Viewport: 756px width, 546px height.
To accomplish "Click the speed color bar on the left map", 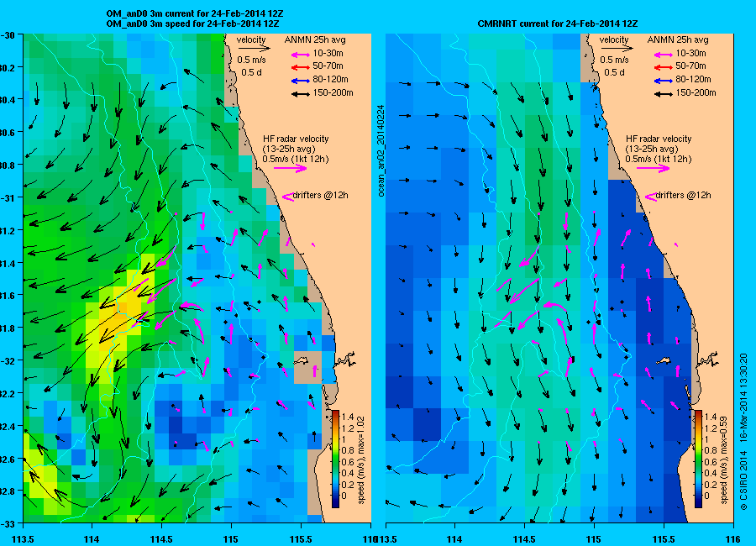I will point(335,459).
